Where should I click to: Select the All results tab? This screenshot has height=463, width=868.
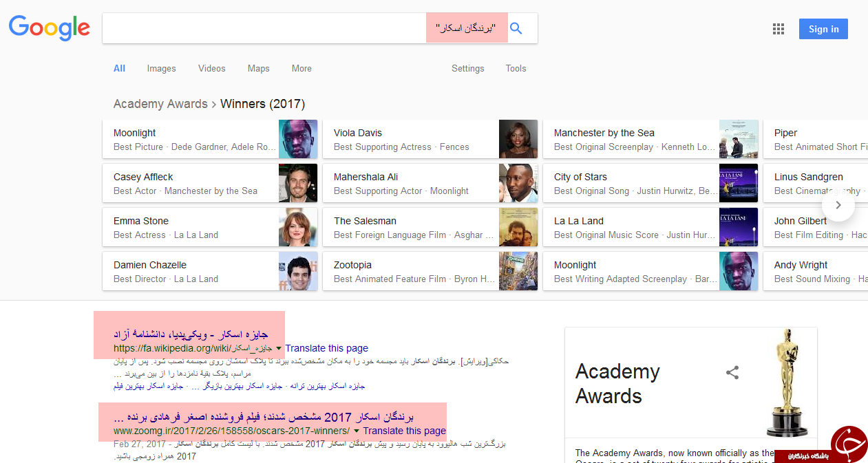point(120,68)
